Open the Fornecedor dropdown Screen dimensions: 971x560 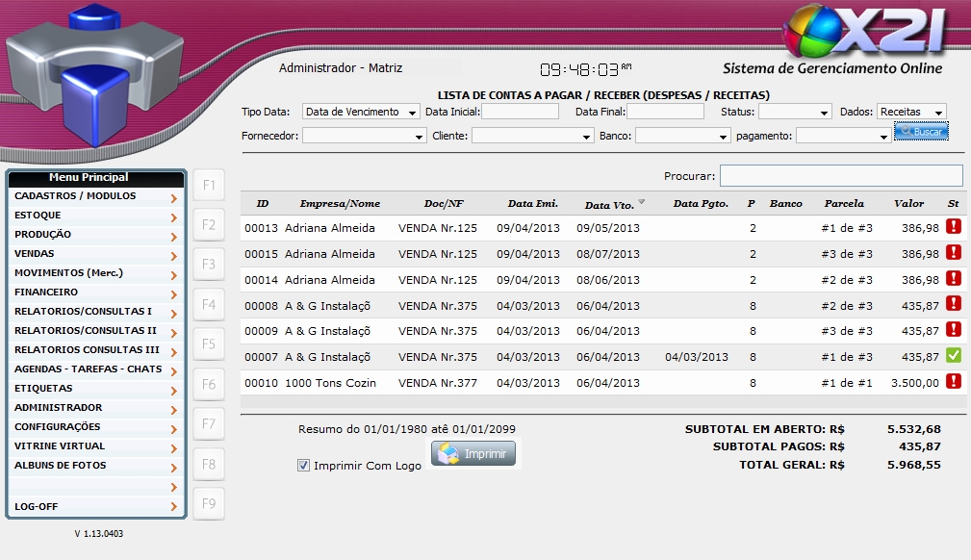pyautogui.click(x=364, y=137)
